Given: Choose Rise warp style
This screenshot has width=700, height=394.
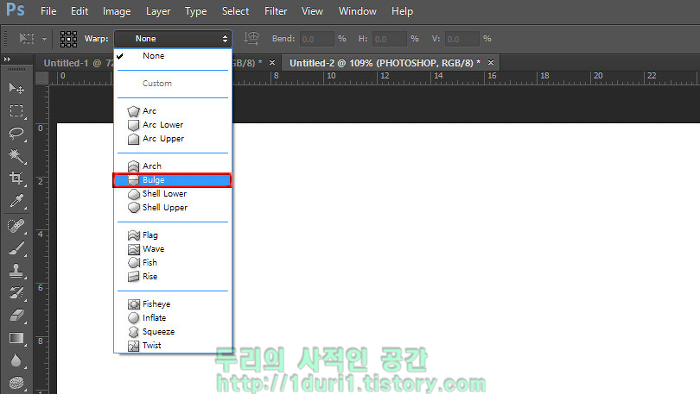Looking at the screenshot, I should tap(173, 276).
